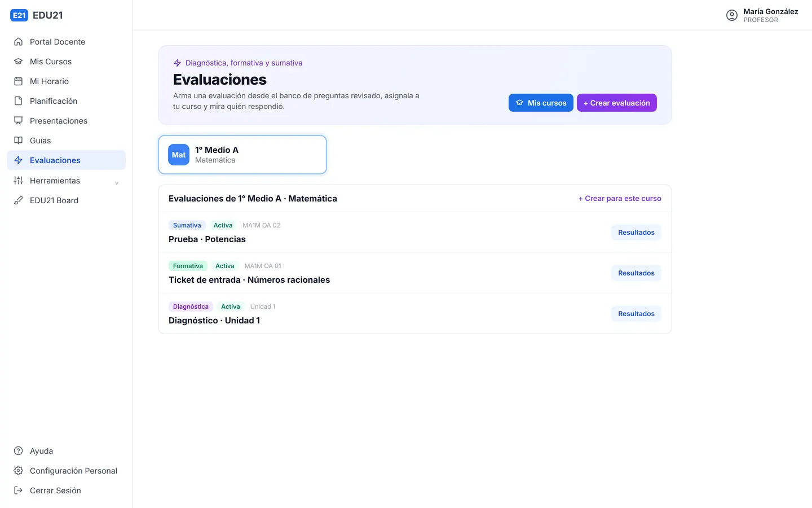812x508 pixels.
Task: Click the home icon beside Portal Docente
Action: (19, 42)
